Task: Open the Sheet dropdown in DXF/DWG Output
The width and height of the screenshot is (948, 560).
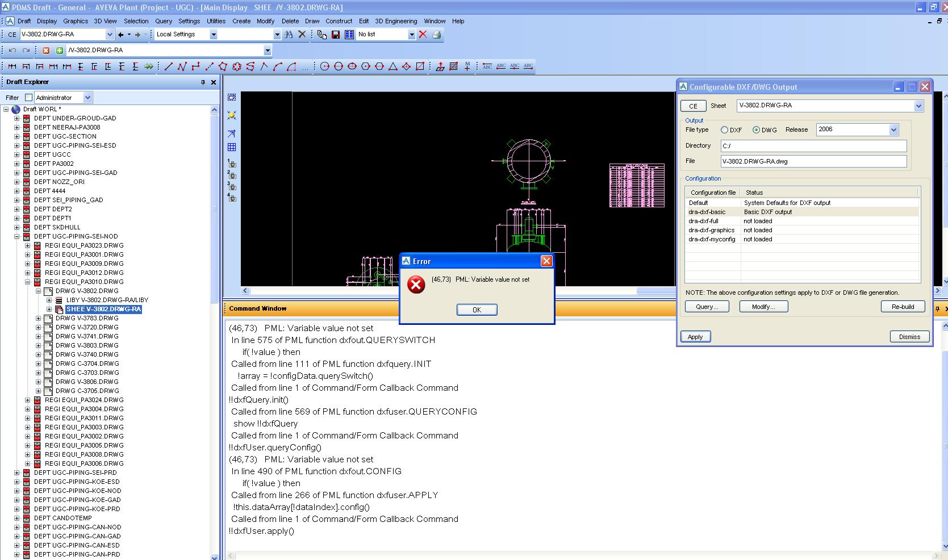Action: (918, 106)
